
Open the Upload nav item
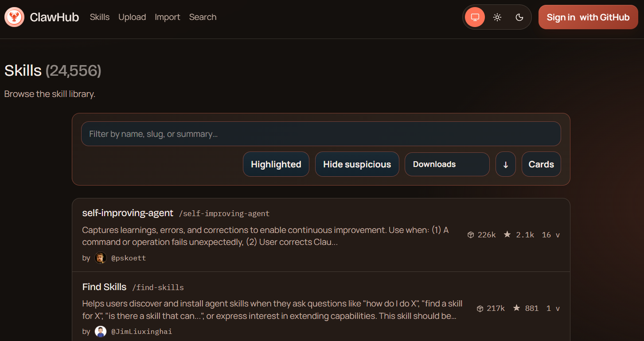point(132,17)
